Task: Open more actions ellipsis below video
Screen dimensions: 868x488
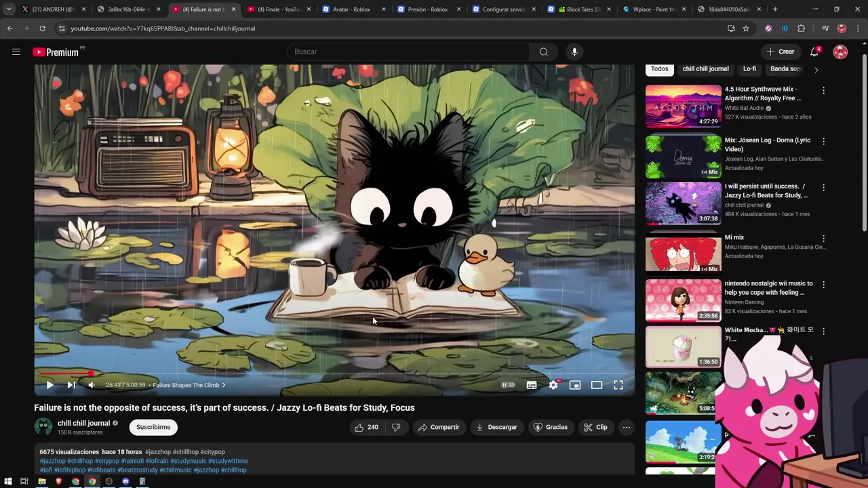Action: click(627, 427)
